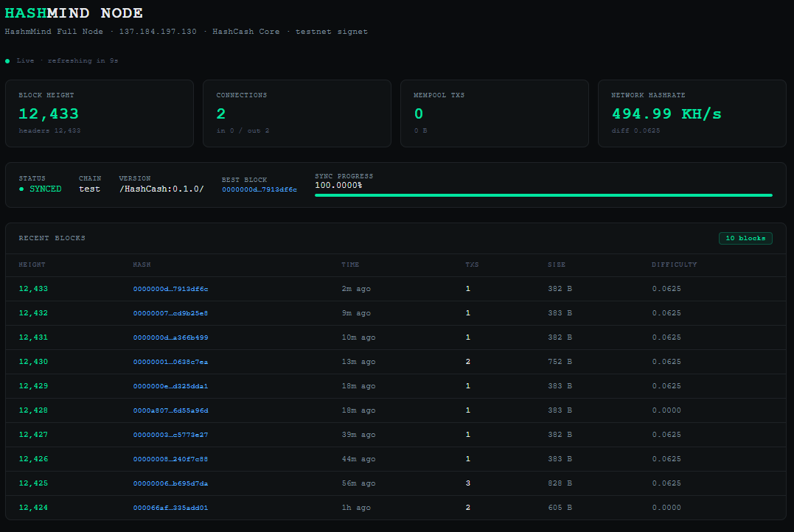Click the TIME column header
This screenshot has height=532, width=794.
[350, 265]
